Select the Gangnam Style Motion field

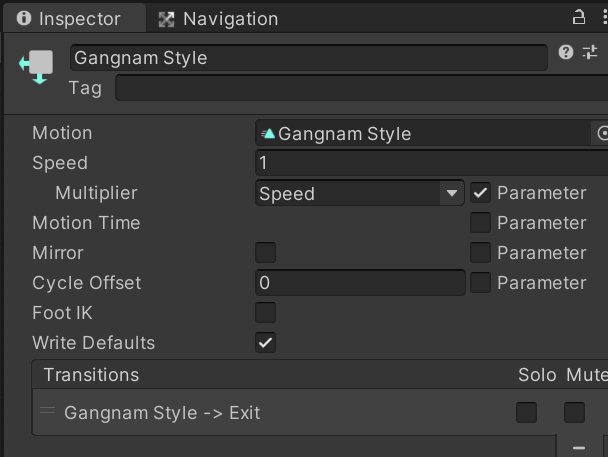pyautogui.click(x=423, y=133)
